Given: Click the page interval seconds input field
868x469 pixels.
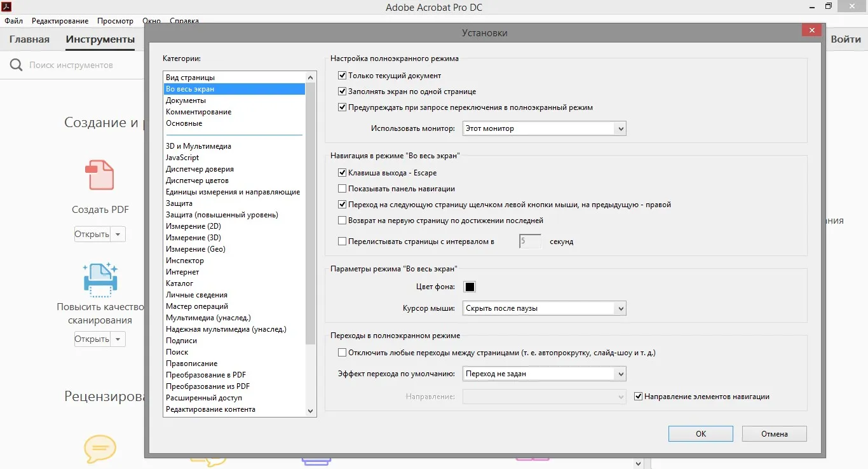Looking at the screenshot, I should 531,241.
